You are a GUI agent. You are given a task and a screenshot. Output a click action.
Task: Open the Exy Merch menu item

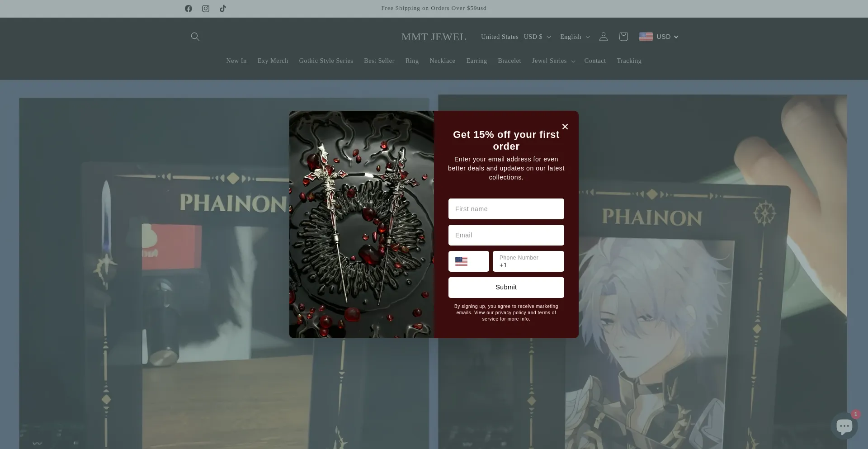coord(273,61)
